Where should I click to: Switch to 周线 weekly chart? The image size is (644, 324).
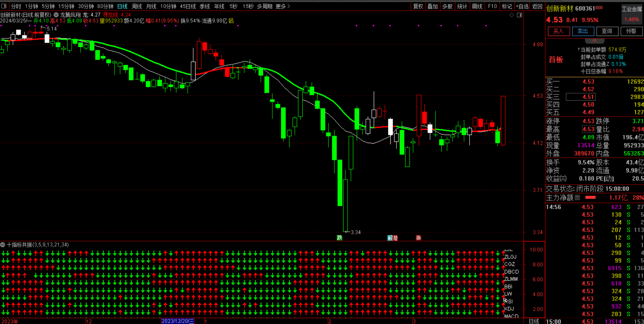[x=137, y=6]
